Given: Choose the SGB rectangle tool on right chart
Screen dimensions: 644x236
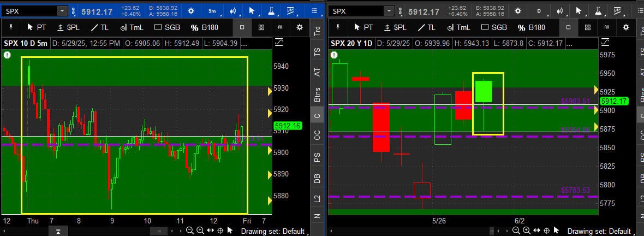Looking at the screenshot, I should point(494,27).
